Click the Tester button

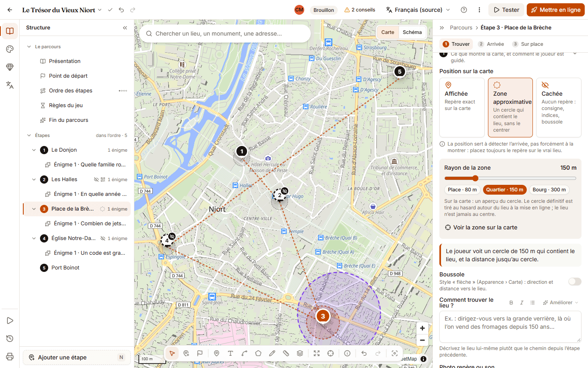point(507,10)
